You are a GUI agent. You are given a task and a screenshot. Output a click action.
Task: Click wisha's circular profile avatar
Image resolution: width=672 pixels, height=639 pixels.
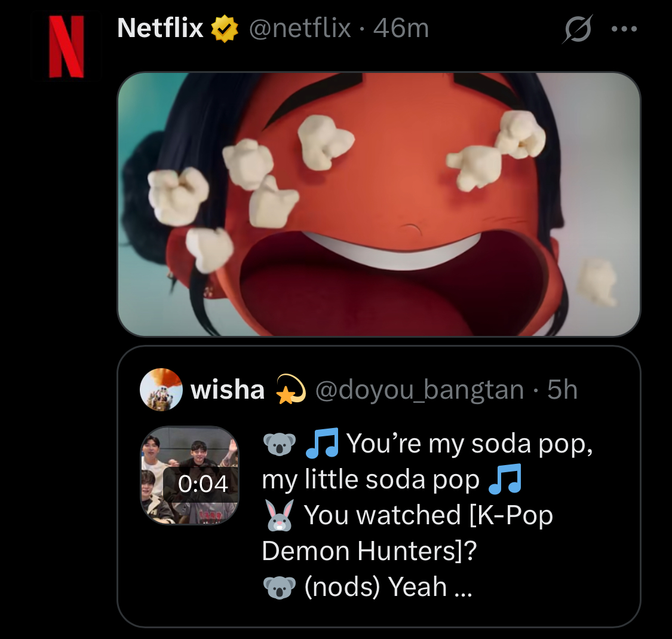pyautogui.click(x=160, y=389)
